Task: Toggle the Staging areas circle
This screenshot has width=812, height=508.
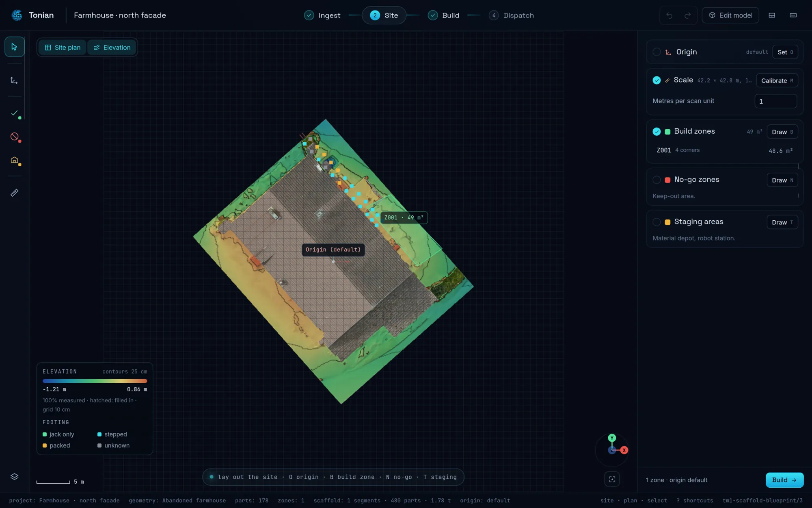Action: [x=657, y=222]
